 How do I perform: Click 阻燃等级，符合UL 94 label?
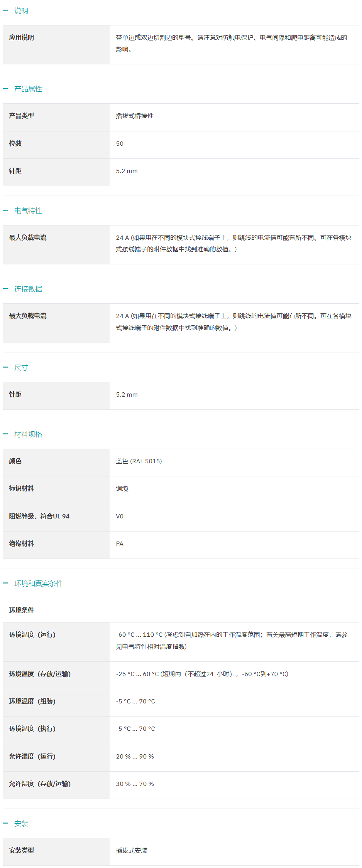(39, 516)
